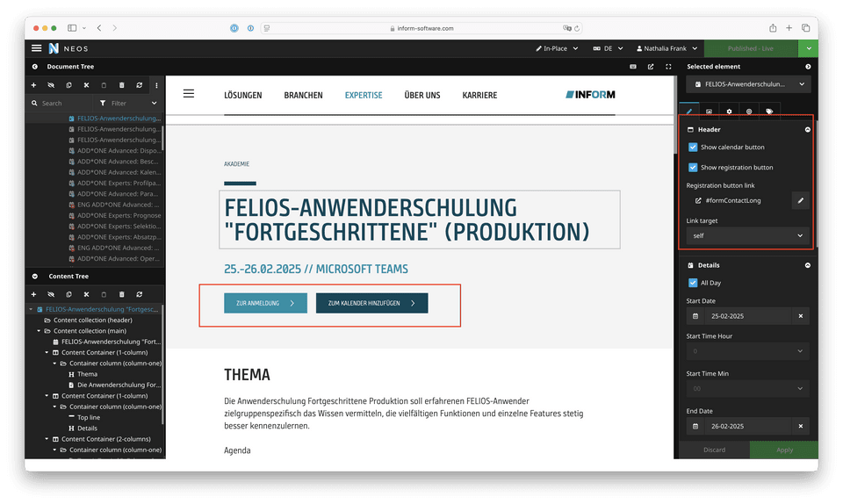Image resolution: width=843 pixels, height=504 pixels.
Task: Open the Start Time Min dropdown
Action: 748,388
